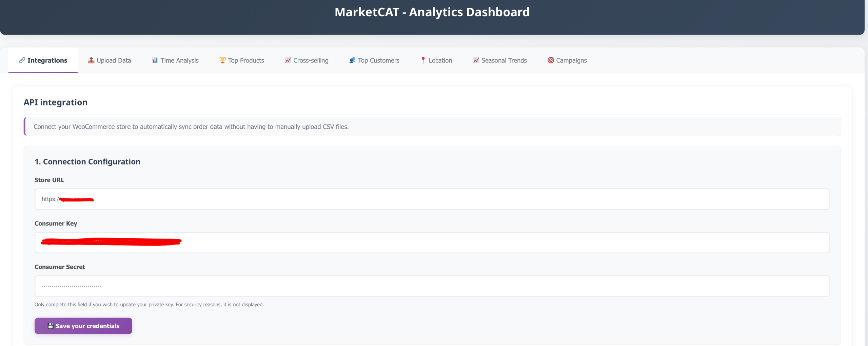868x346 pixels.
Task: Click the red pin icon beside Location
Action: coord(423,60)
